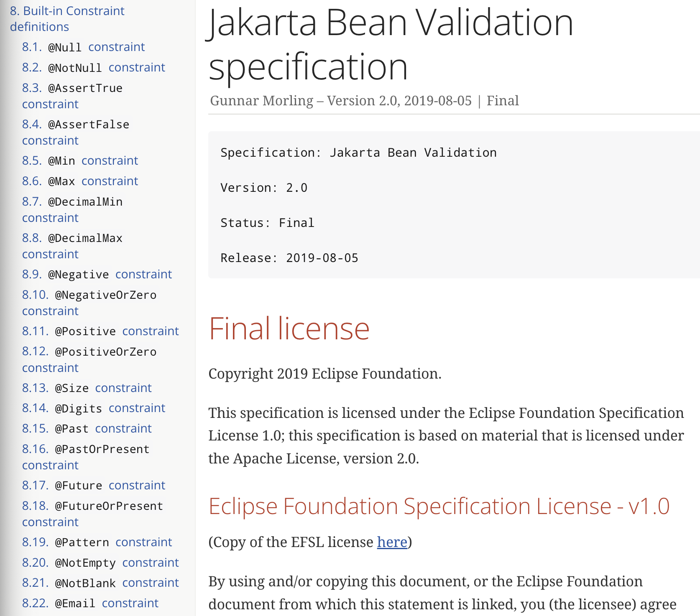Jump to 8.19 @Pattern constraint

coord(97,542)
